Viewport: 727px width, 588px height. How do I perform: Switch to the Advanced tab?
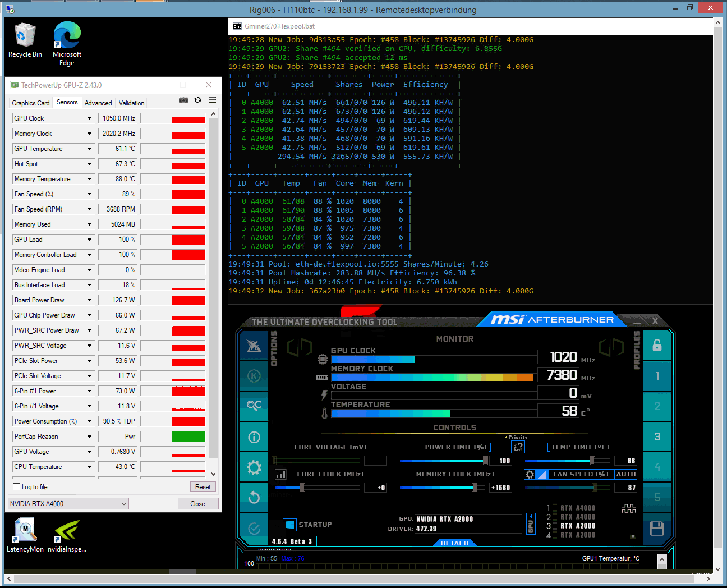[98, 103]
